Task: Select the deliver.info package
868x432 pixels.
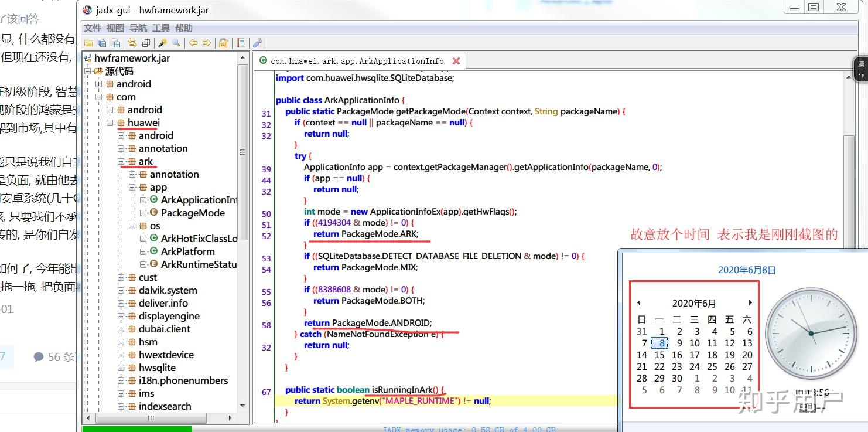Action: (x=163, y=303)
